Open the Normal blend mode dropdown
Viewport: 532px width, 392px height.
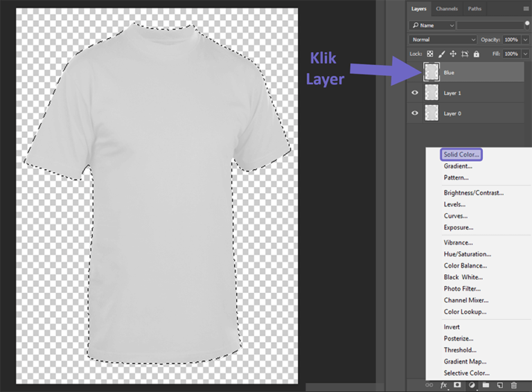pos(443,39)
